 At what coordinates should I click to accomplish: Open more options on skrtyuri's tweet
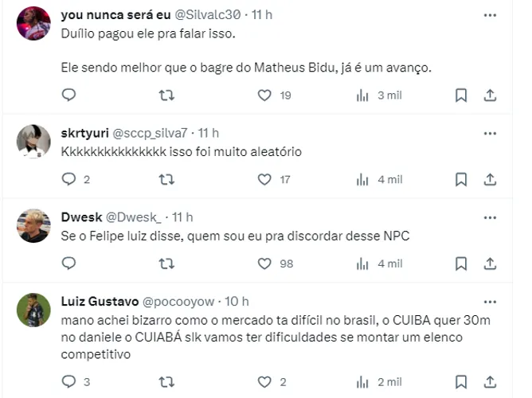coord(491,132)
